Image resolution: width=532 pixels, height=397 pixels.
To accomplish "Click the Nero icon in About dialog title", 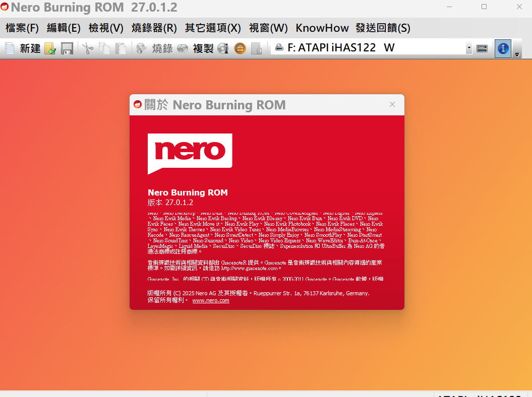I will [137, 104].
